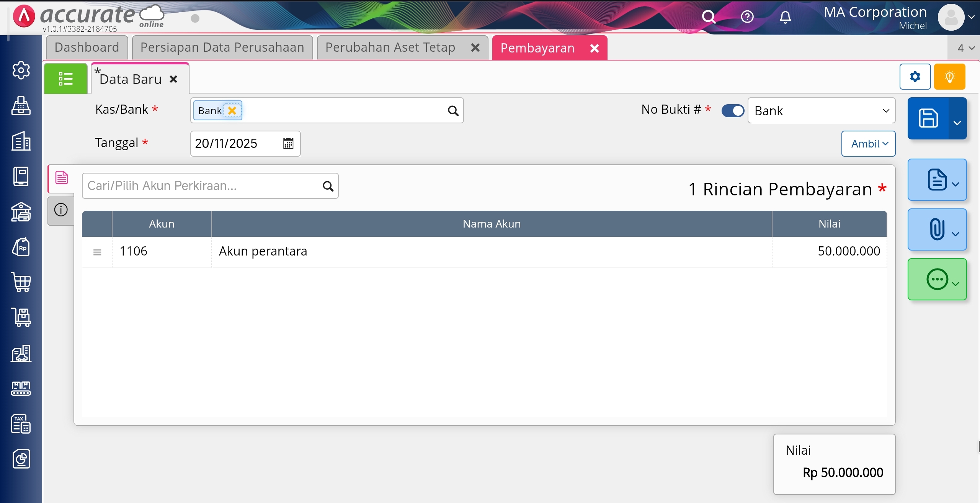Remove the Bank tag from Kas/Bank field
Image resolution: width=980 pixels, height=503 pixels.
[232, 110]
